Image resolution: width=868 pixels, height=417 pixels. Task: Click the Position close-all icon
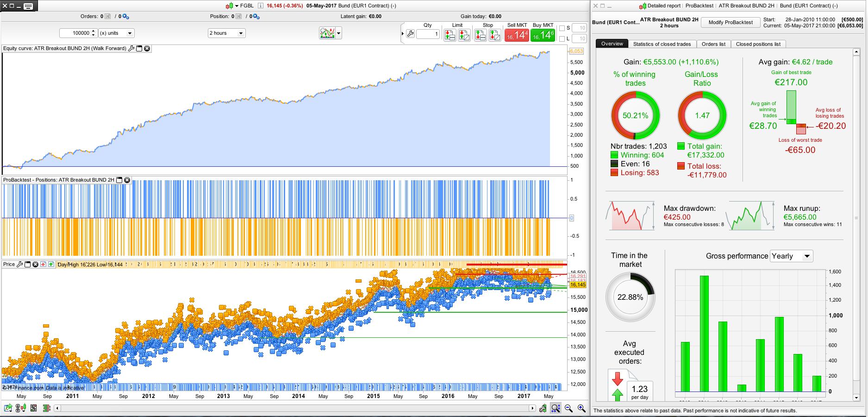click(x=239, y=17)
